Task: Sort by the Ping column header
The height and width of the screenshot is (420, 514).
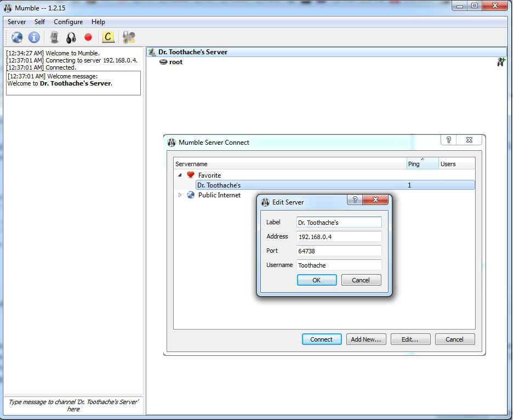Action: pos(422,164)
